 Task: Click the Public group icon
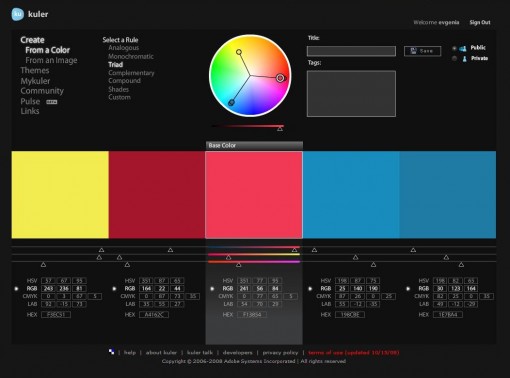(x=463, y=49)
